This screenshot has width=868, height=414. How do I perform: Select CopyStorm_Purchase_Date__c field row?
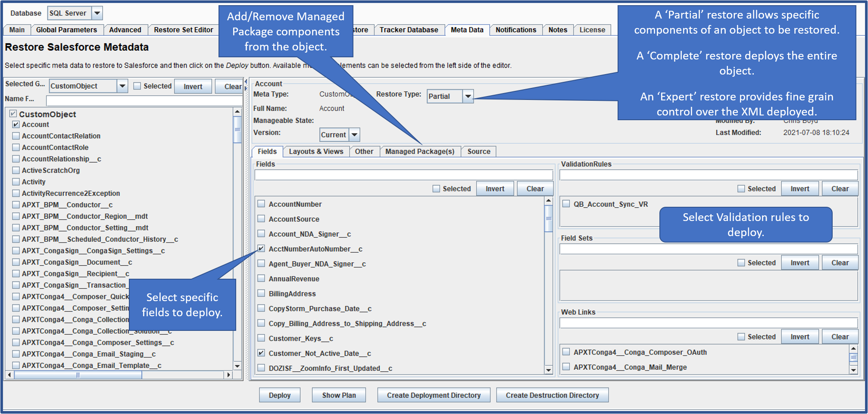click(x=320, y=308)
